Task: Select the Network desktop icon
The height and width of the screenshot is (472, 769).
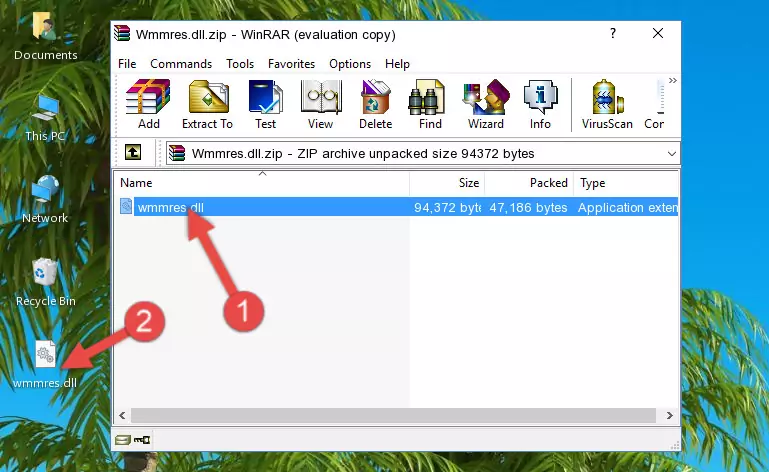Action: coord(45,200)
